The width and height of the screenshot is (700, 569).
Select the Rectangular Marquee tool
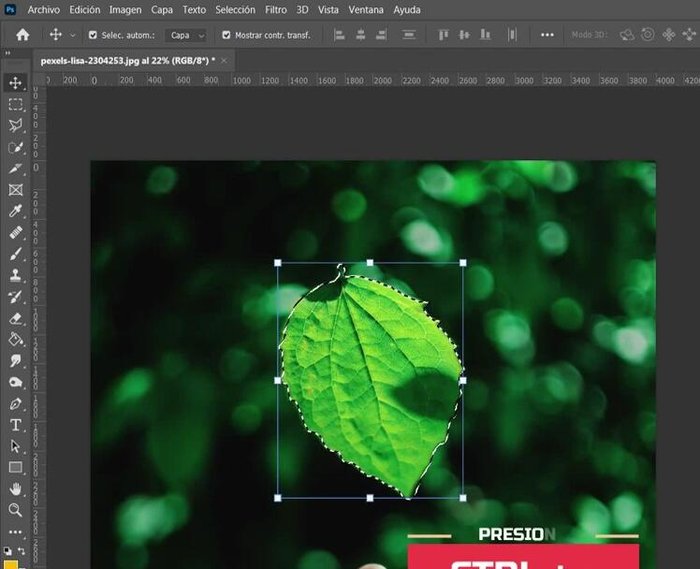pos(16,104)
